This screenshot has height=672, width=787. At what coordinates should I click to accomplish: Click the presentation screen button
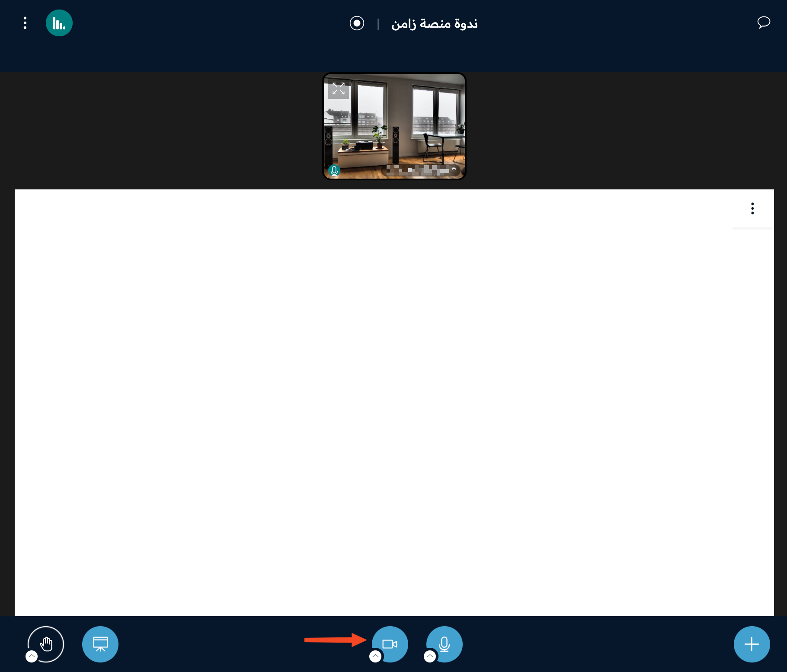[100, 644]
